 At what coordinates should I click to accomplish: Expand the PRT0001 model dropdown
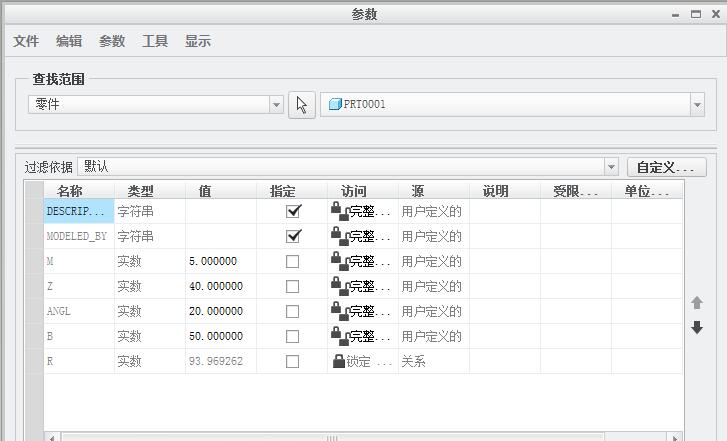[x=696, y=105]
